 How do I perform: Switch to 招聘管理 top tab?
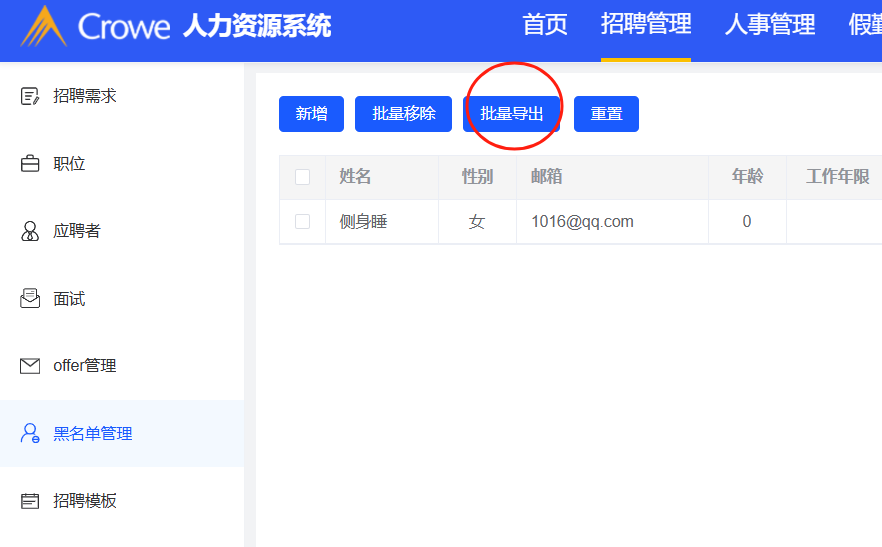[646, 25]
